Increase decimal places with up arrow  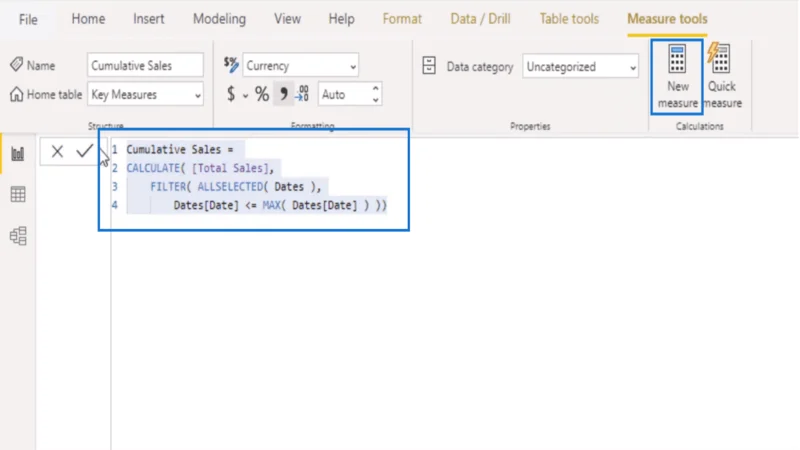[x=376, y=88]
